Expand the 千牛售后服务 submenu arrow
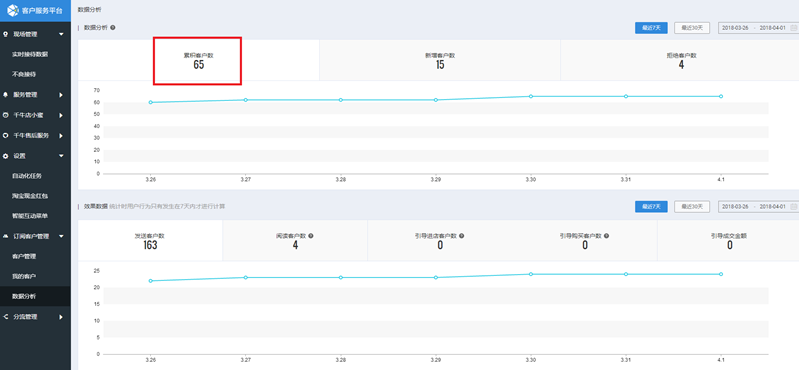The image size is (799, 370). pyautogui.click(x=61, y=136)
